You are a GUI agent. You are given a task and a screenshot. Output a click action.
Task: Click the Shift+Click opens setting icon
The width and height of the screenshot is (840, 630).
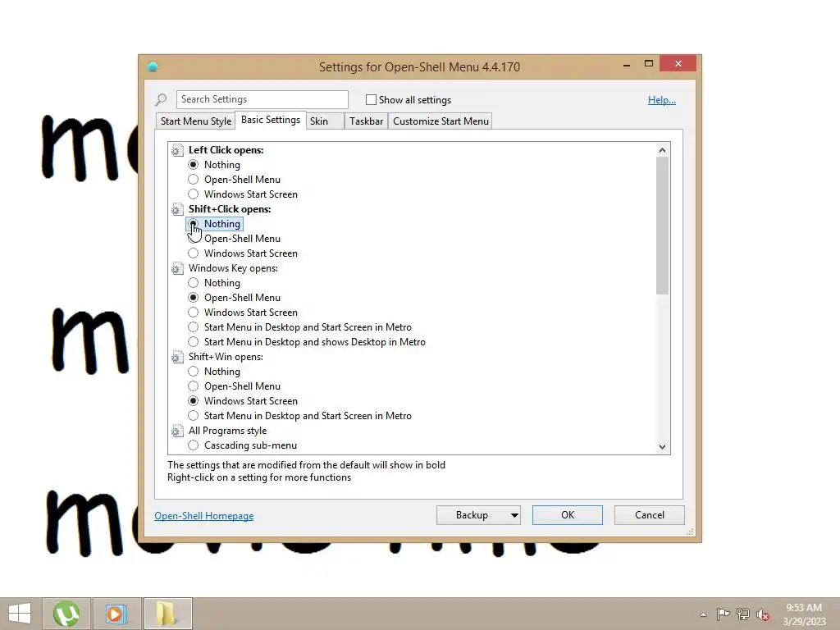(177, 209)
